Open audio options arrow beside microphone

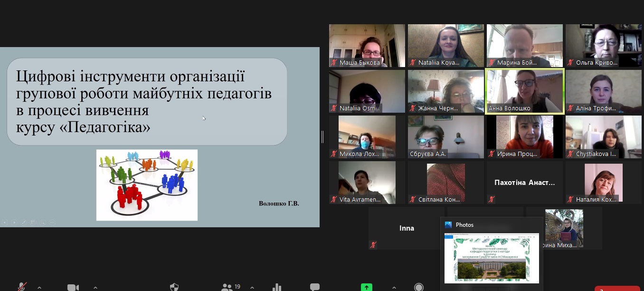coord(39,287)
